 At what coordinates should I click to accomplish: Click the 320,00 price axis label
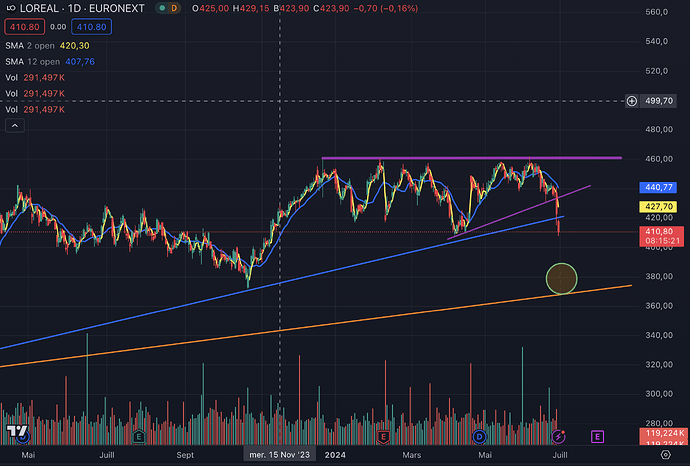[x=659, y=364]
